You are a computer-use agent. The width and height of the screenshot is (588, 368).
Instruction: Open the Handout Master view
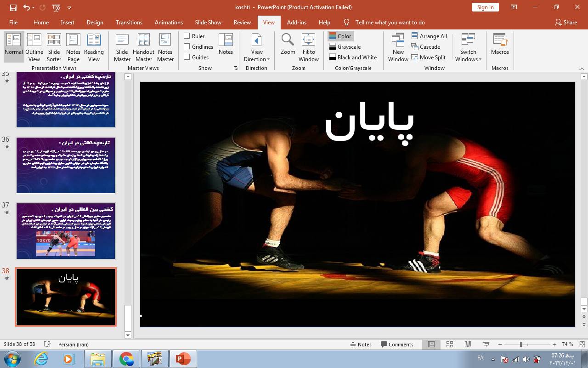pos(143,47)
